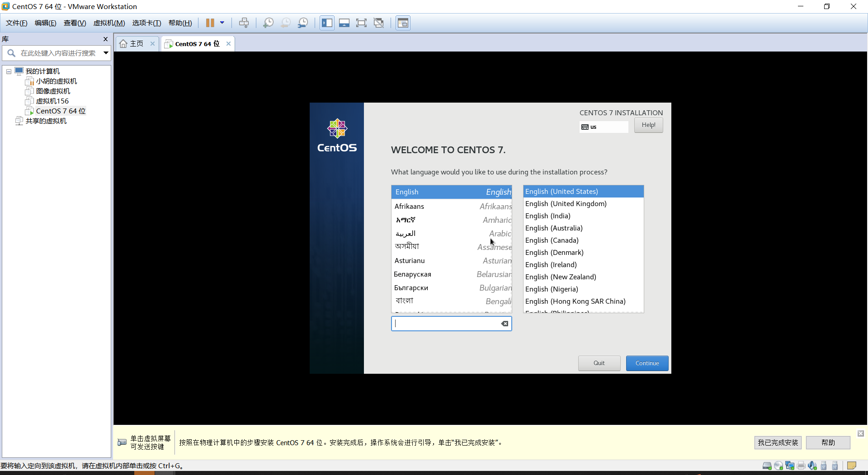Choose English (Australia) locale
Image resolution: width=868 pixels, height=475 pixels.
click(584, 228)
